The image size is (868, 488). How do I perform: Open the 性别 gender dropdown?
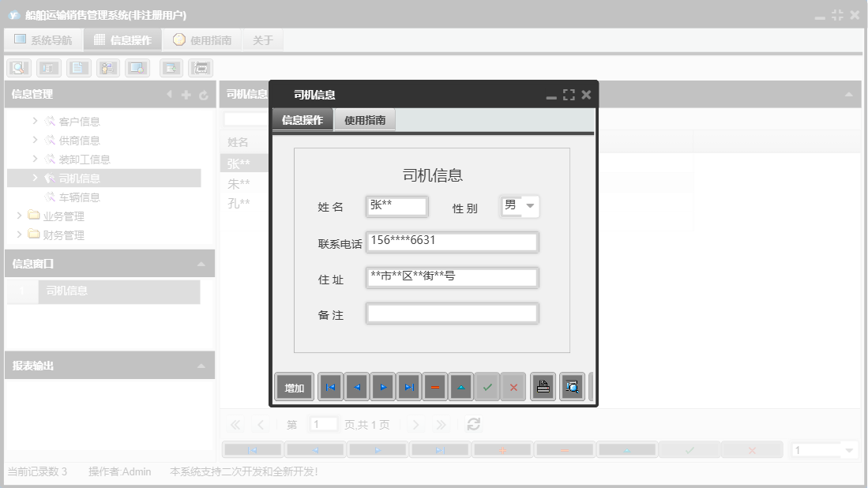coord(530,206)
